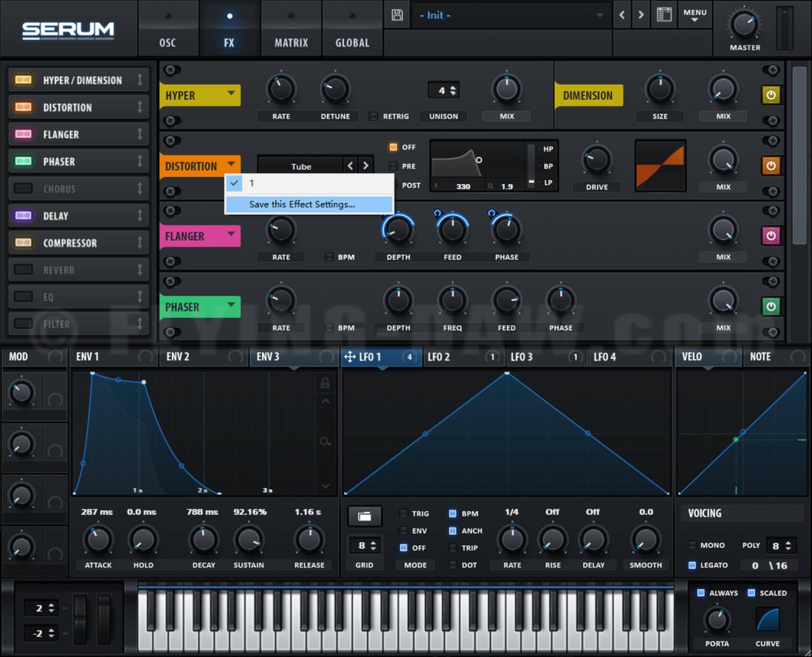This screenshot has width=812, height=657.
Task: Toggle LFO ANCH checkbox
Action: 453,530
